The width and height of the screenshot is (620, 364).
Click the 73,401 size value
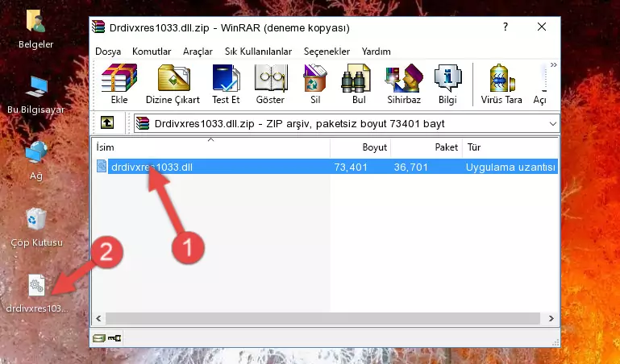[x=351, y=167]
